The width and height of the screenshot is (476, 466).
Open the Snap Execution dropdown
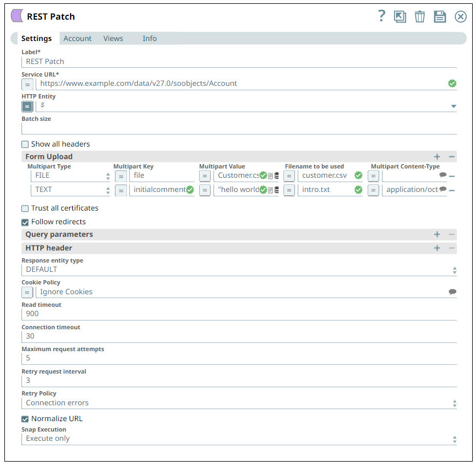(239, 439)
